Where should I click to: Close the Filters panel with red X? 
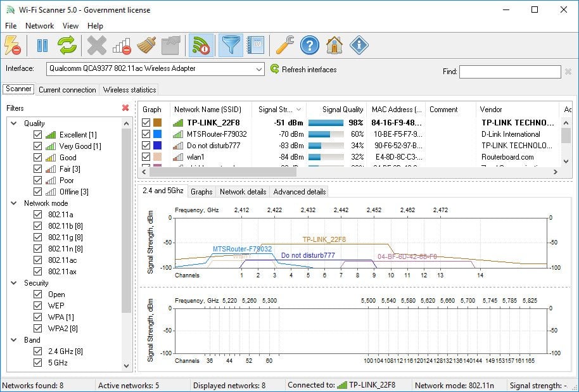tap(125, 108)
